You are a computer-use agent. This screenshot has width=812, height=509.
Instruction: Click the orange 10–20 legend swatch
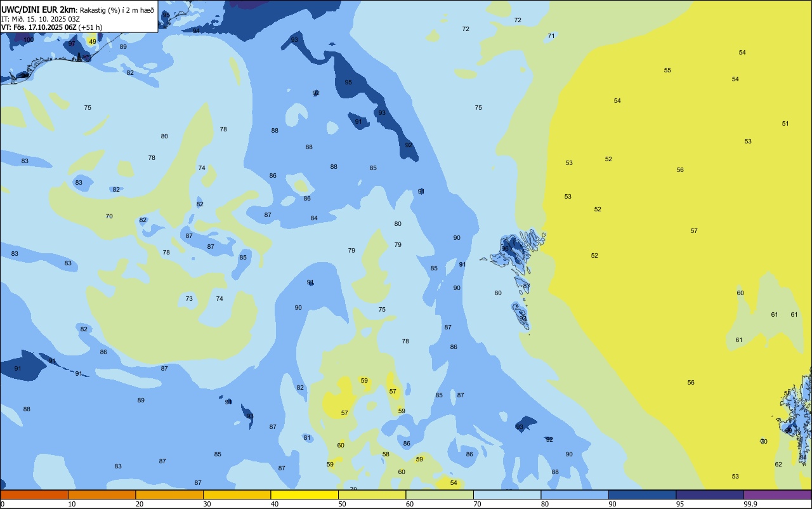(x=101, y=494)
